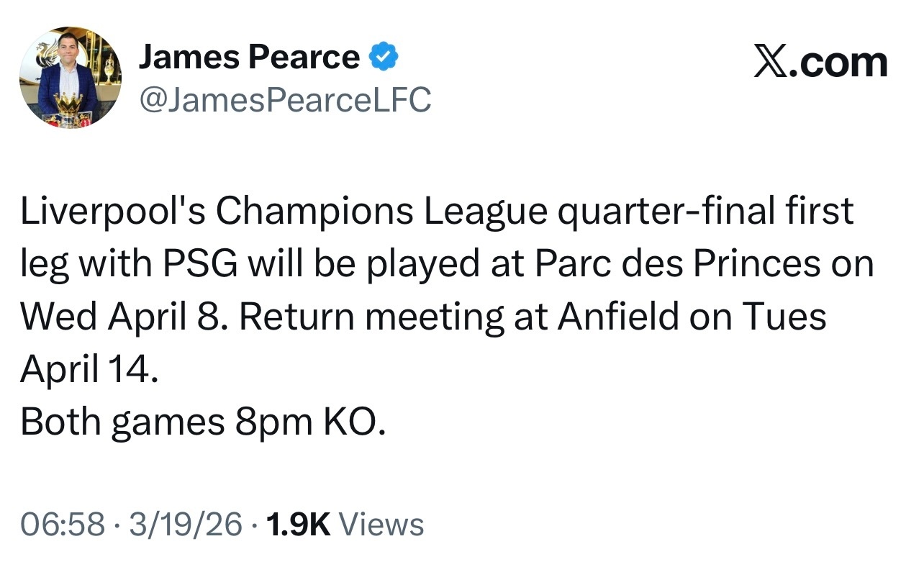Click "April 14." in the post text
Screen dimensions: 924x562
(87, 370)
